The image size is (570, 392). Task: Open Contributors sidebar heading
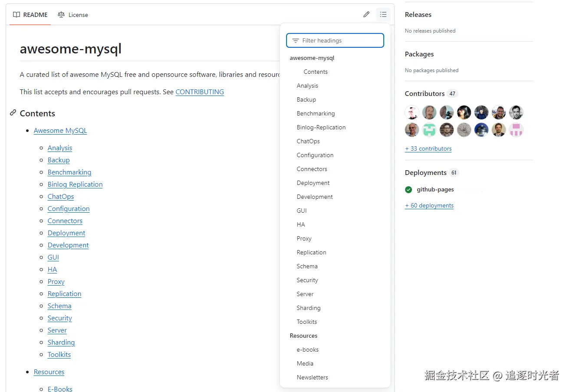(x=425, y=93)
